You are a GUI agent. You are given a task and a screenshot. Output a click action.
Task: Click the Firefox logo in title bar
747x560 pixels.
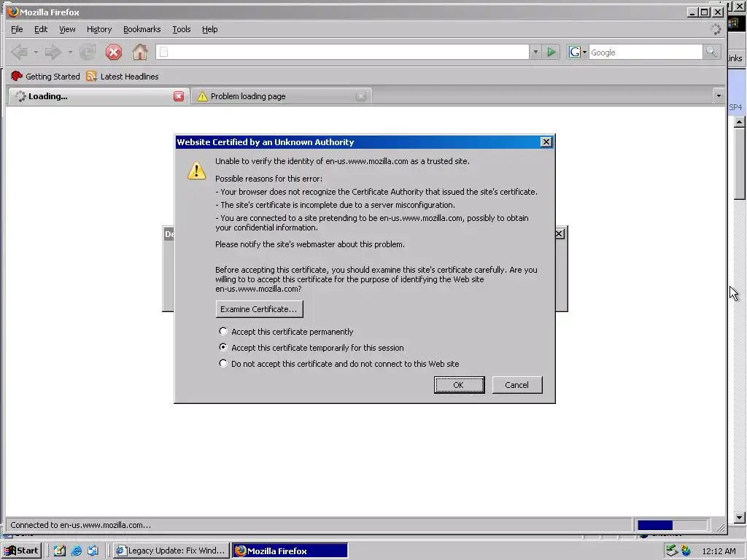[13, 12]
